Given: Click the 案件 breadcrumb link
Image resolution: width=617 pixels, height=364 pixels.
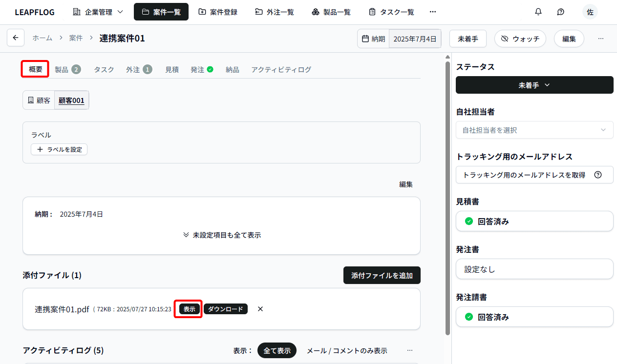Looking at the screenshot, I should tap(76, 38).
